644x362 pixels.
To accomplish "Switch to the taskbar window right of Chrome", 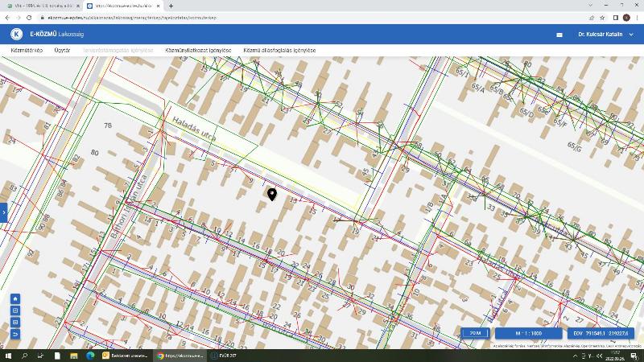I will (224, 356).
